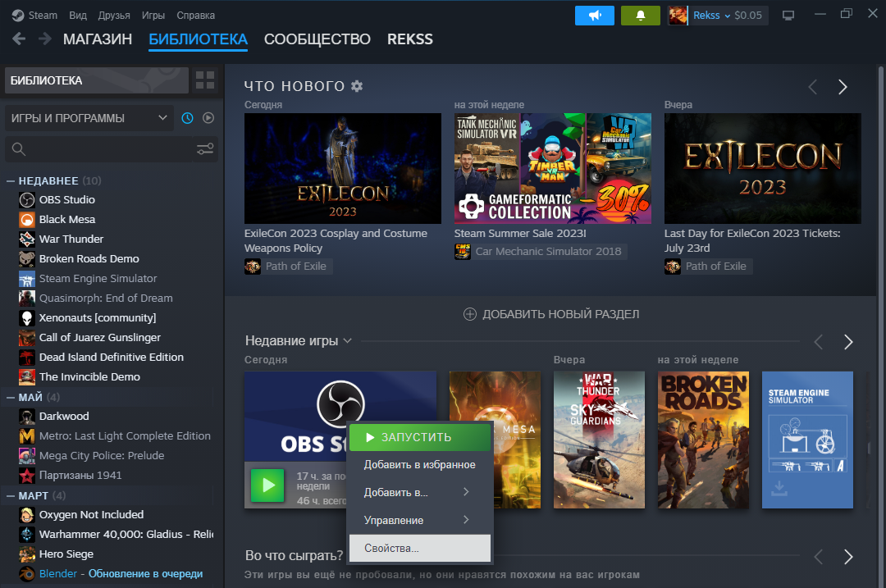Select Call of Juarez Gunslinger in list
The width and height of the screenshot is (886, 588).
[x=99, y=338]
